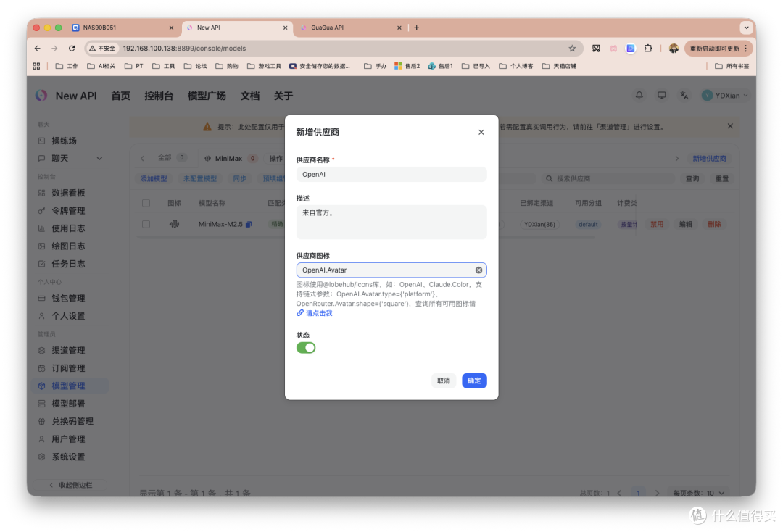Click 编辑 for the MiniMax-M2.5 row
The width and height of the screenshot is (783, 532).
pos(686,224)
